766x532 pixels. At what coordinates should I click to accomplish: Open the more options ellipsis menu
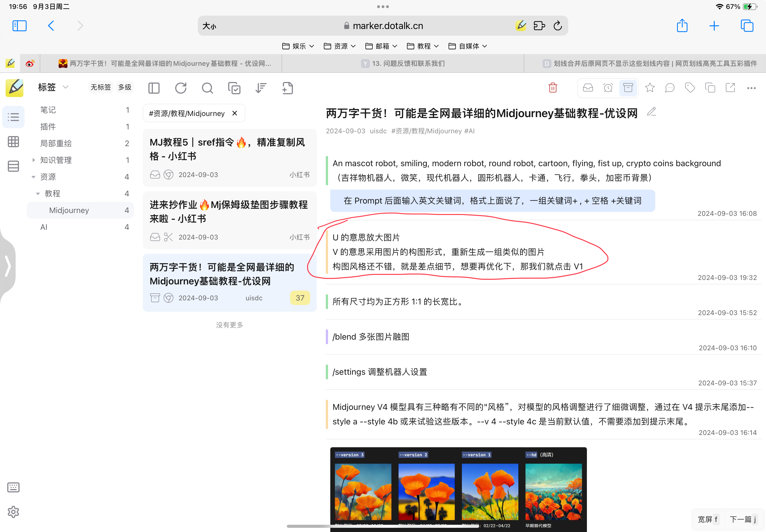pyautogui.click(x=751, y=88)
